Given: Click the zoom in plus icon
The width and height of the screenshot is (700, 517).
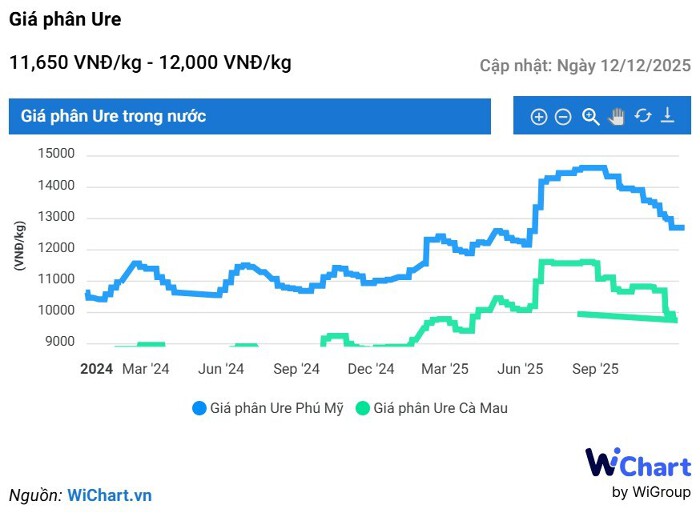Looking at the screenshot, I should coord(538,117).
